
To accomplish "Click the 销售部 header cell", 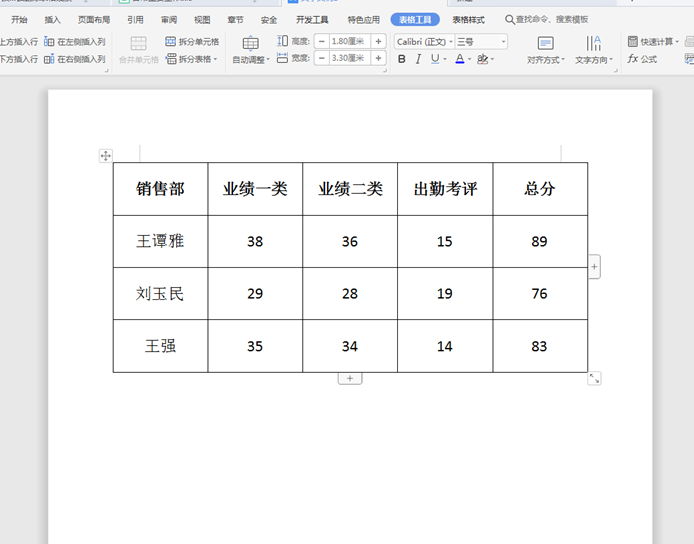I will point(160,189).
